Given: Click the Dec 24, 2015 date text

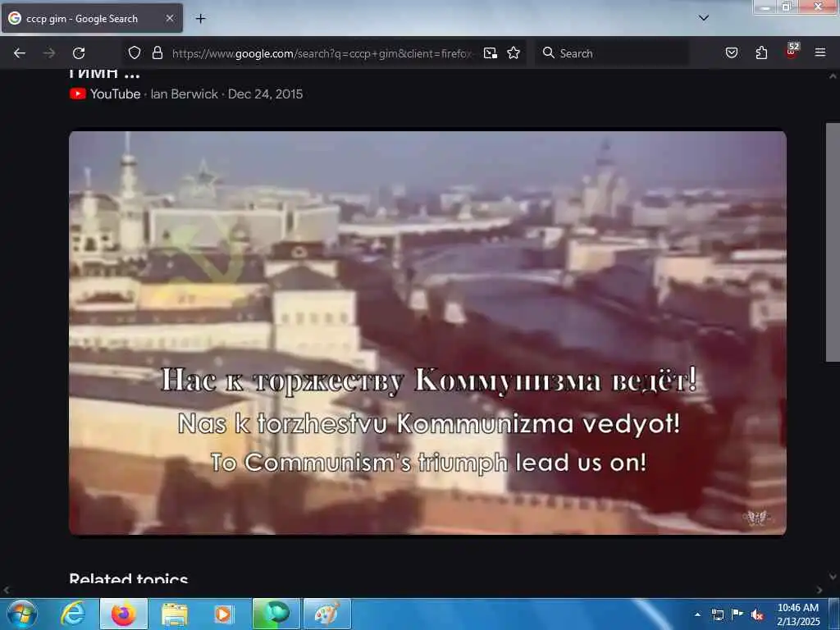Looking at the screenshot, I should click(265, 94).
